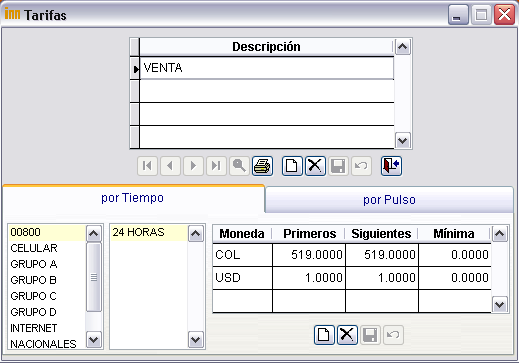Undo rate changes in lower toolbar
Image resolution: width=519 pixels, height=363 pixels.
(393, 335)
